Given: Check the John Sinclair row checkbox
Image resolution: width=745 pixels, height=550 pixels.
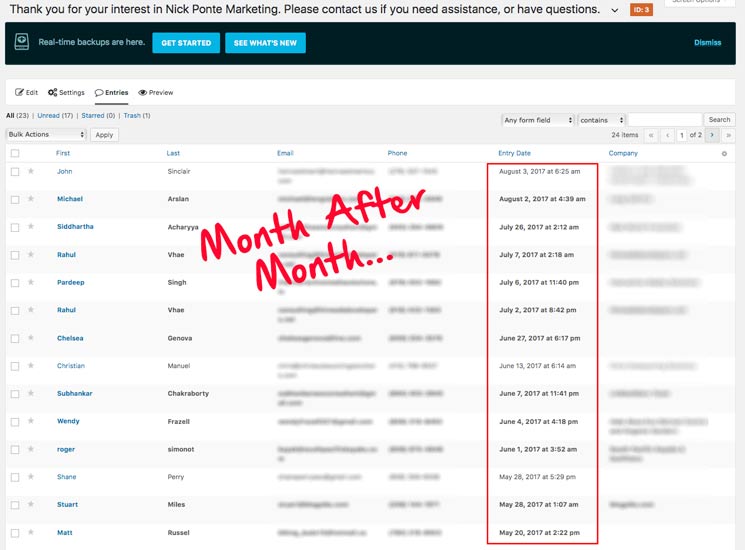Looking at the screenshot, I should (15, 171).
